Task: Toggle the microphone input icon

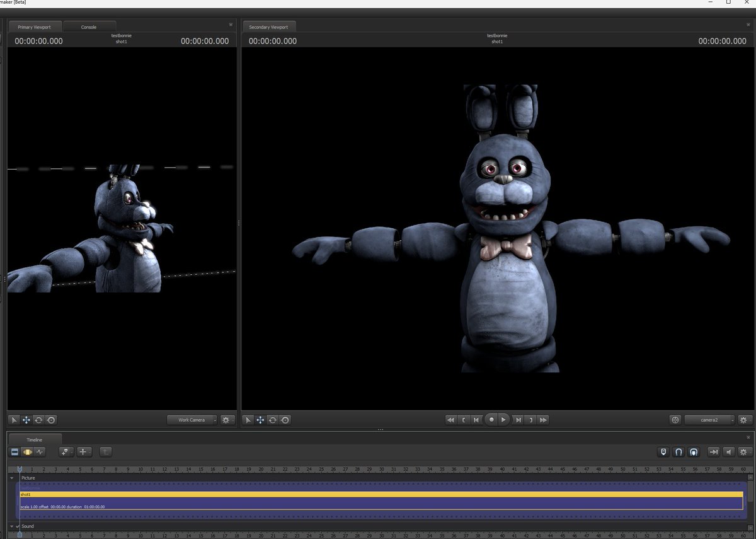Action: click(x=663, y=451)
